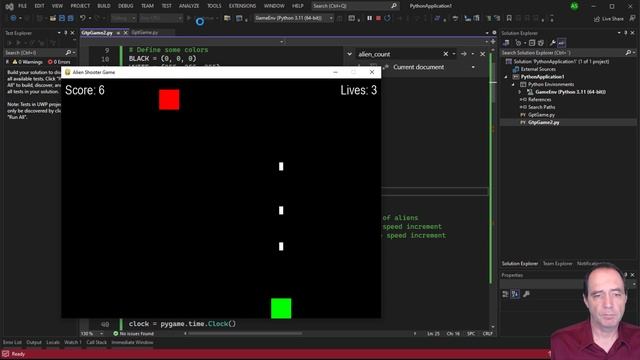The height and width of the screenshot is (360, 640).
Task: Stop debugging with the red square button
Action: [378, 18]
